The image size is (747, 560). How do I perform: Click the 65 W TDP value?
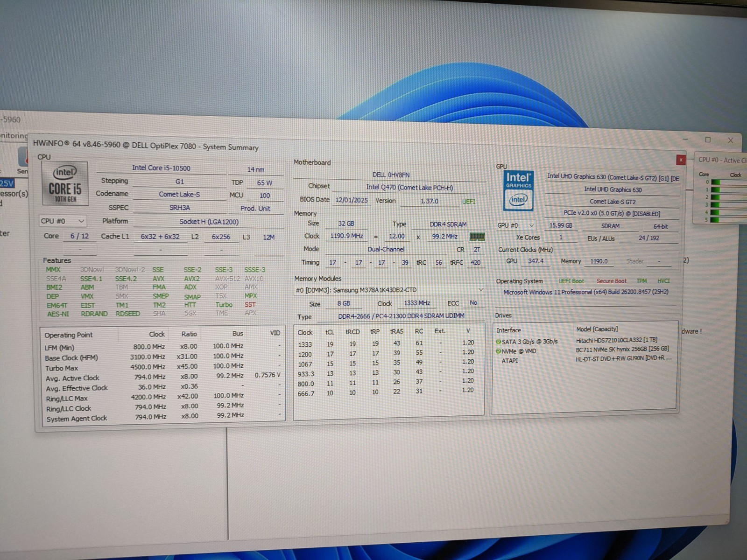(x=265, y=183)
